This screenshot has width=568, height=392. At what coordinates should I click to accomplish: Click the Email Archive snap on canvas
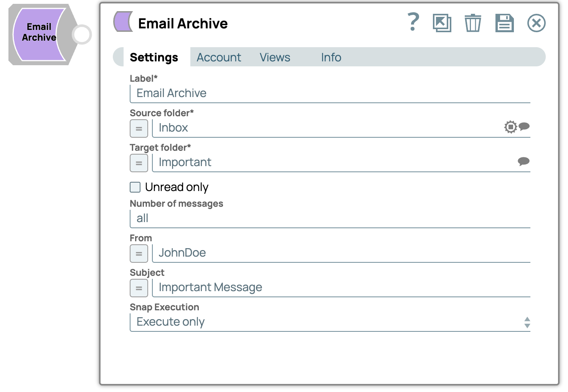click(39, 35)
